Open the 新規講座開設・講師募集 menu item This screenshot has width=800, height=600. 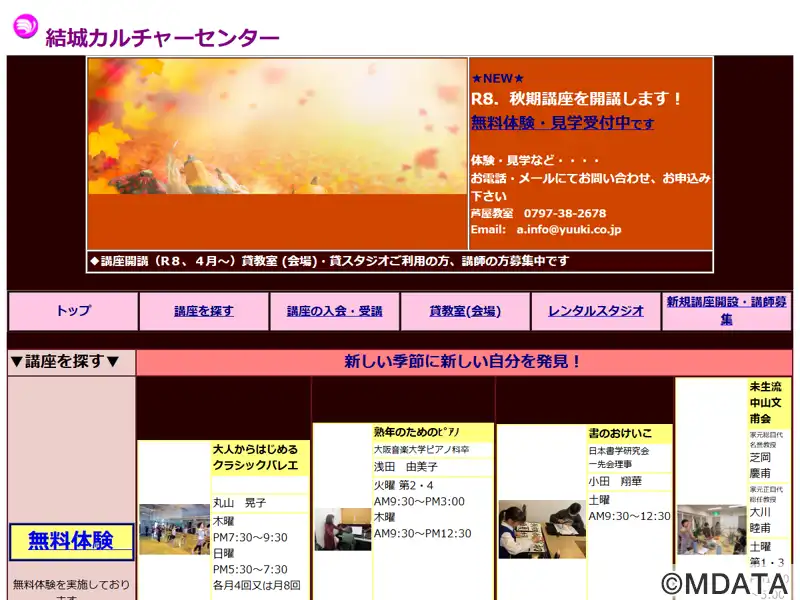click(x=727, y=310)
